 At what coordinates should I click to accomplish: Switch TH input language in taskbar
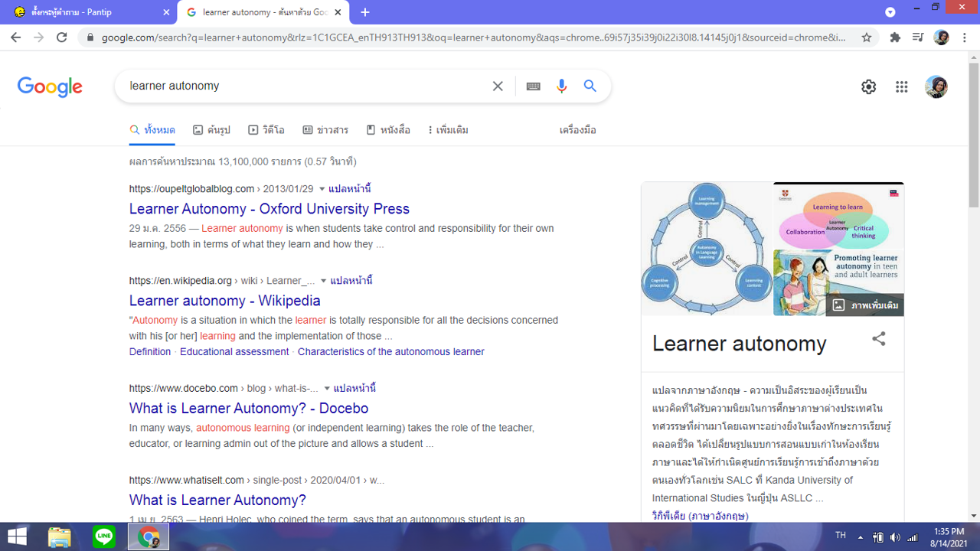click(841, 536)
